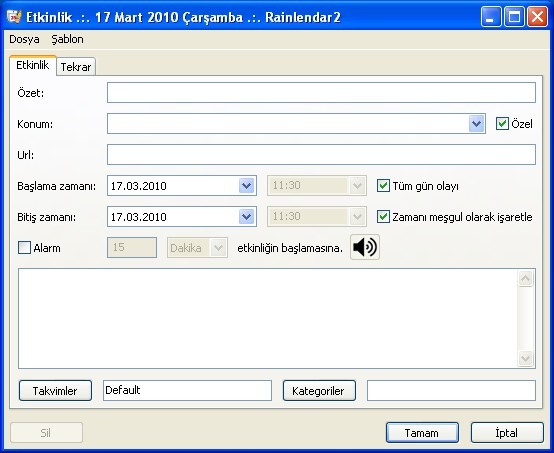Open the Başlama zamanı date dropdown
This screenshot has width=554, height=453.
pos(247,186)
